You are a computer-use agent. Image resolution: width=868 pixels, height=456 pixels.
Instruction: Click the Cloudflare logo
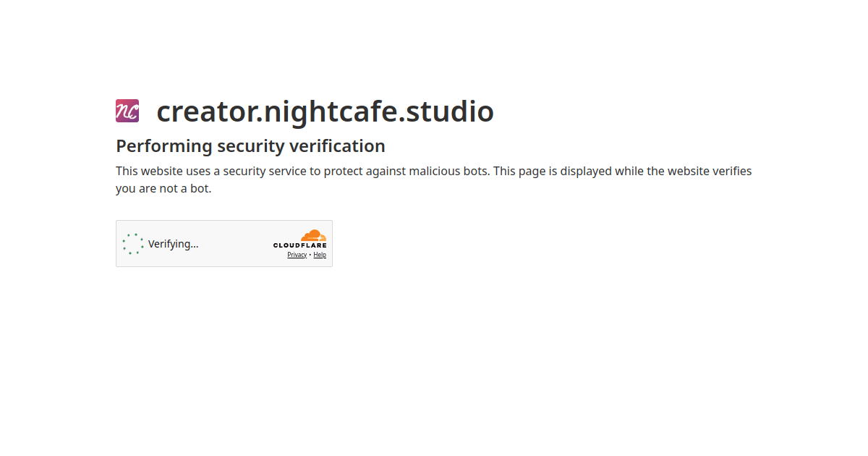click(x=299, y=239)
